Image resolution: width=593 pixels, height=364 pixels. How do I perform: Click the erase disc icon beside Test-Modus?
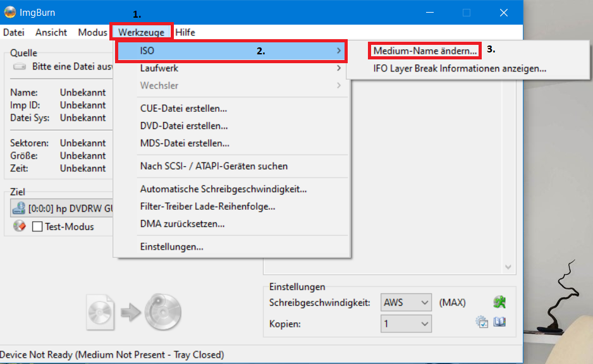20,226
